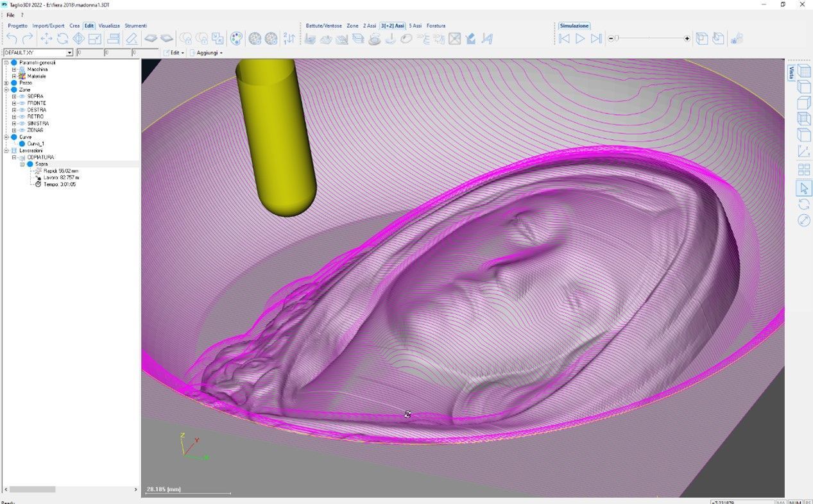
Task: Click the four-viewport grid icon
Action: [x=803, y=170]
